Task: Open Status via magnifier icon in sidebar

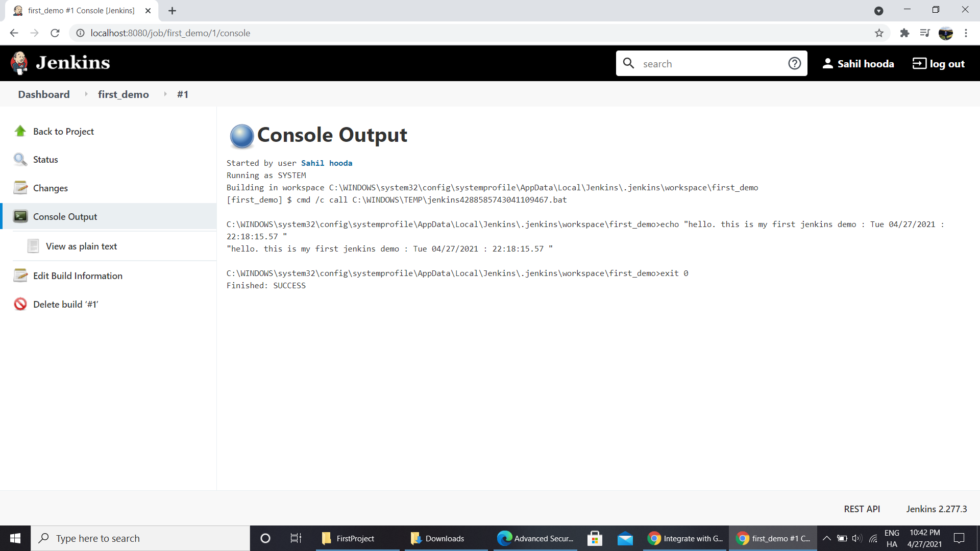Action: (20, 160)
